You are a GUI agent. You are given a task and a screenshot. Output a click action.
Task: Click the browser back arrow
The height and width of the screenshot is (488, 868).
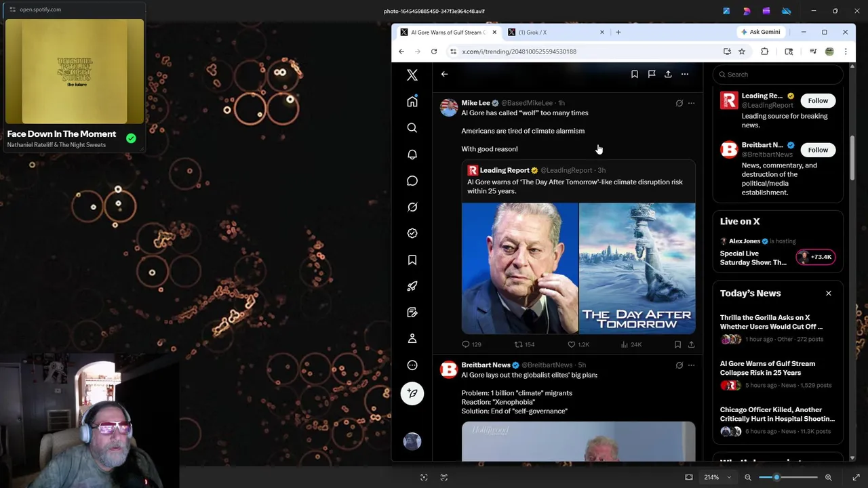[x=401, y=52]
